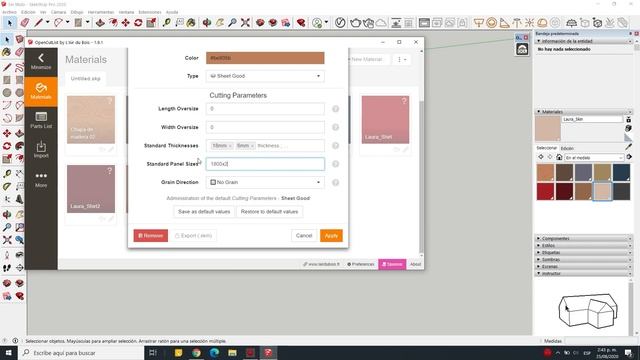
Task: Open the More section in OpenCutList
Action: point(41,179)
